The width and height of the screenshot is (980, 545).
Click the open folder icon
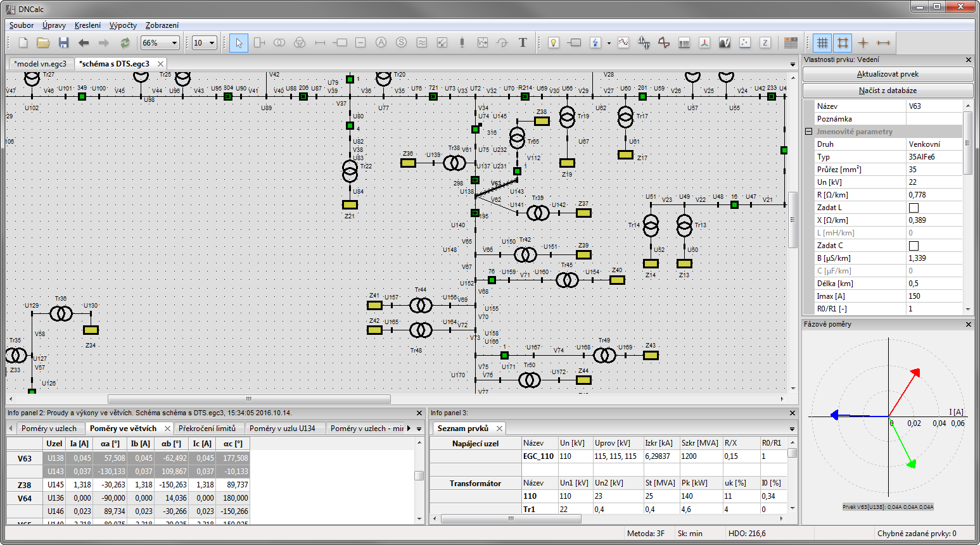(x=43, y=43)
